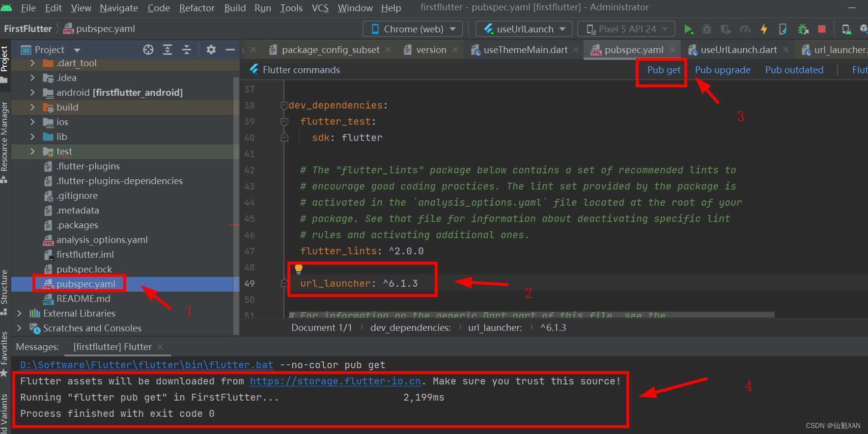The image size is (868, 434).
Task: Click the Expand All icon in the Project panel
Action: pyautogui.click(x=168, y=50)
